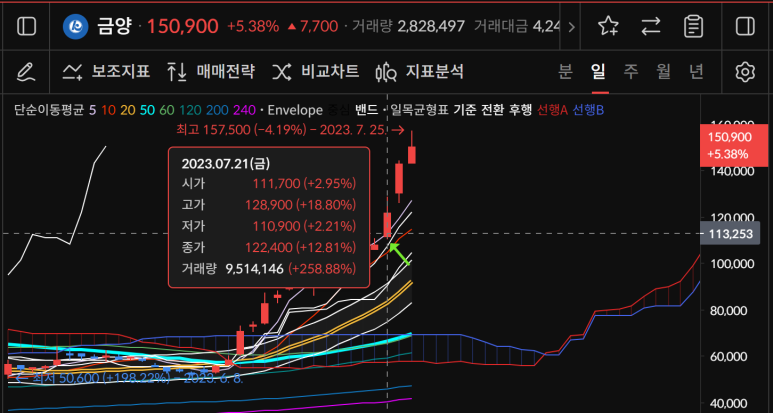The image size is (773, 413).
Task: Click tooltip 종가 122,400 value
Action: click(x=300, y=247)
